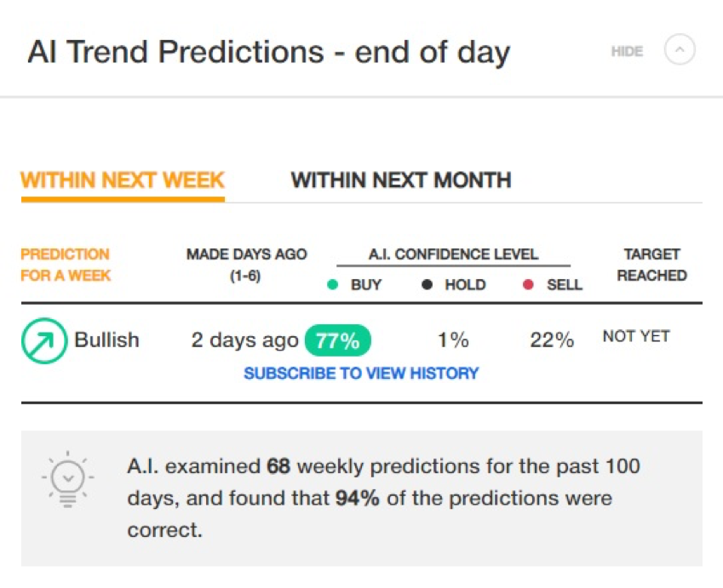Click the circular collapse chevron icon
Image resolution: width=723 pixels, height=588 pixels.
tap(680, 49)
